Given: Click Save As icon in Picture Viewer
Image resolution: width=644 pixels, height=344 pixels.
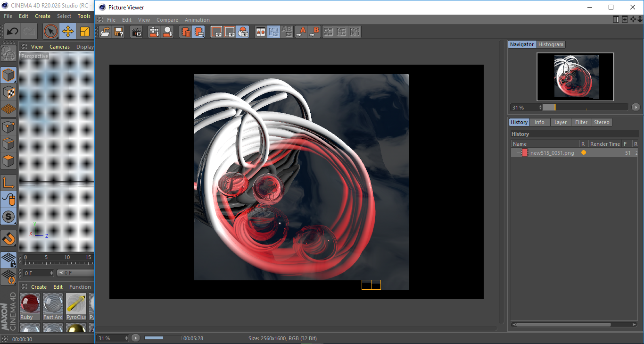Looking at the screenshot, I should click(119, 32).
